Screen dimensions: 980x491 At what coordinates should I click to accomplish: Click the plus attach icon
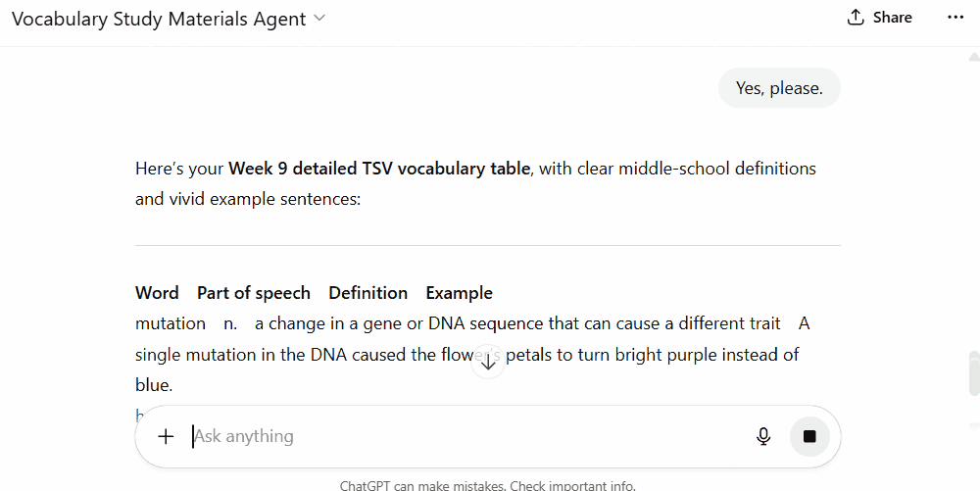166,436
